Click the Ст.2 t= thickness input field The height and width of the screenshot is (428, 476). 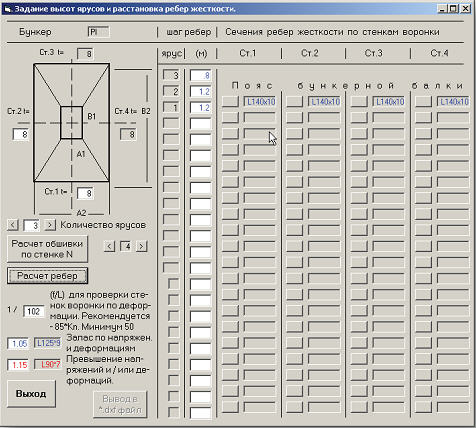point(21,134)
